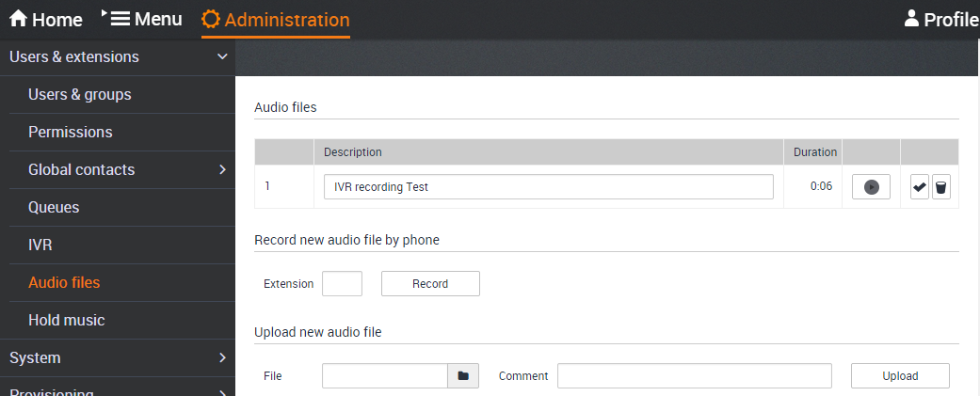Go to Home in top bar
Viewport: 980px width, 396px height.
(x=56, y=20)
